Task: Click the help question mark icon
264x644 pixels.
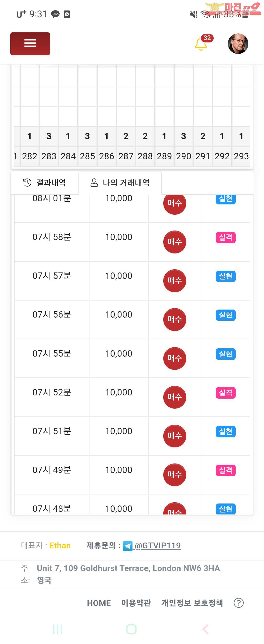Action: 238,603
